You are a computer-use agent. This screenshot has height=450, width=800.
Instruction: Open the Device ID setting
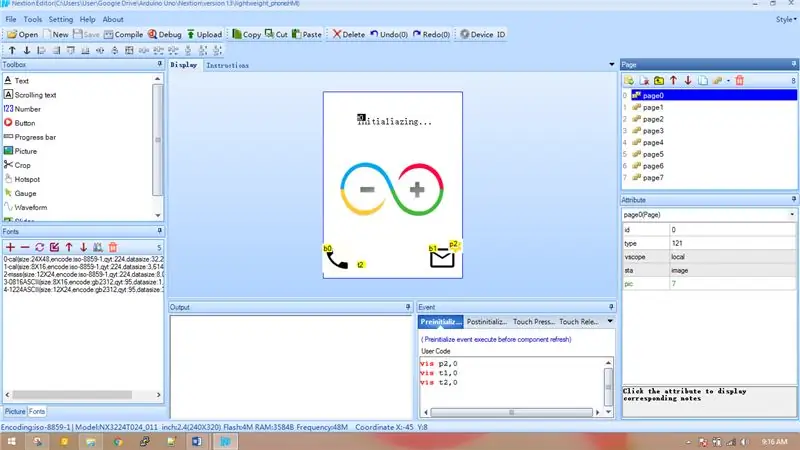point(482,34)
